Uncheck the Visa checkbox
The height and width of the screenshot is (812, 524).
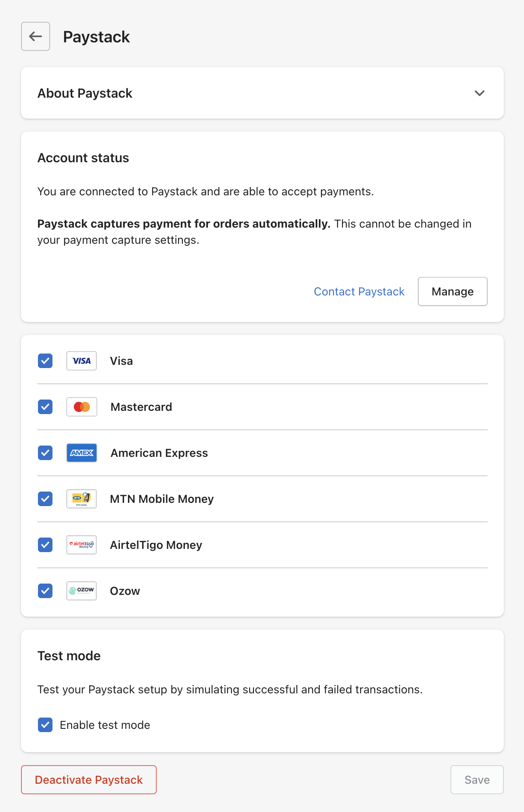tap(45, 361)
